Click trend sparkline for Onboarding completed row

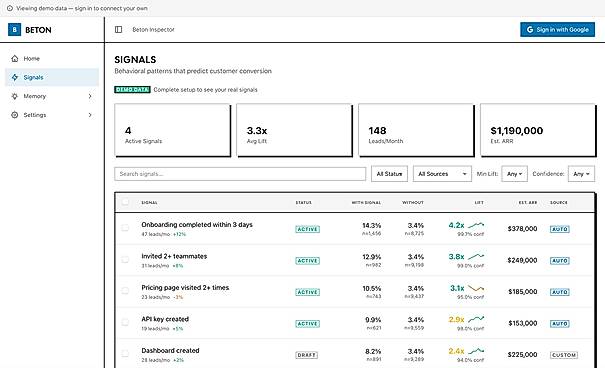coord(476,225)
